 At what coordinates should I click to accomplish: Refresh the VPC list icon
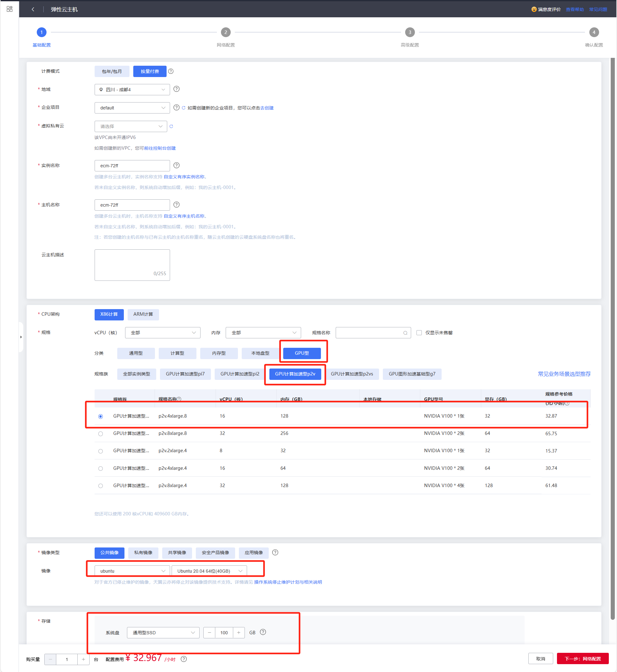(x=171, y=126)
